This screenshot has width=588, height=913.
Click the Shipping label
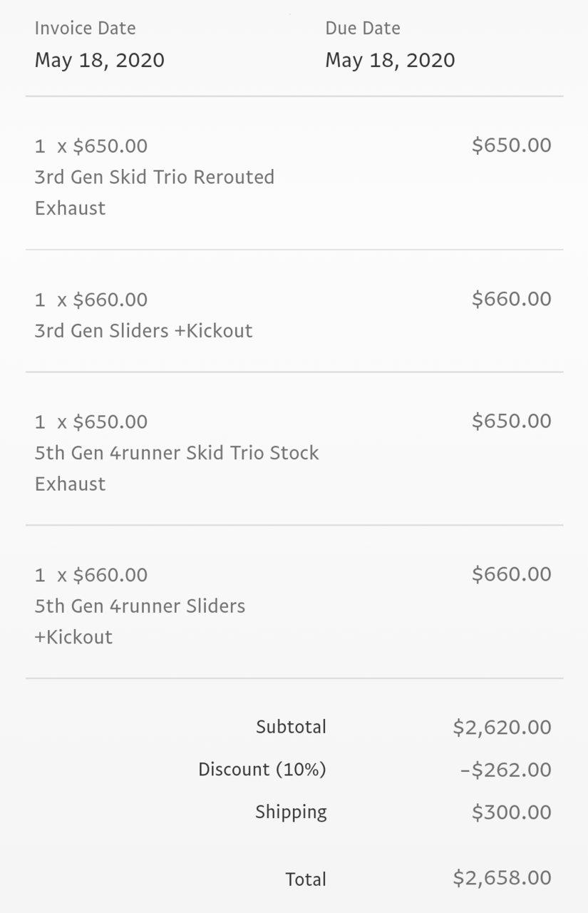click(292, 812)
